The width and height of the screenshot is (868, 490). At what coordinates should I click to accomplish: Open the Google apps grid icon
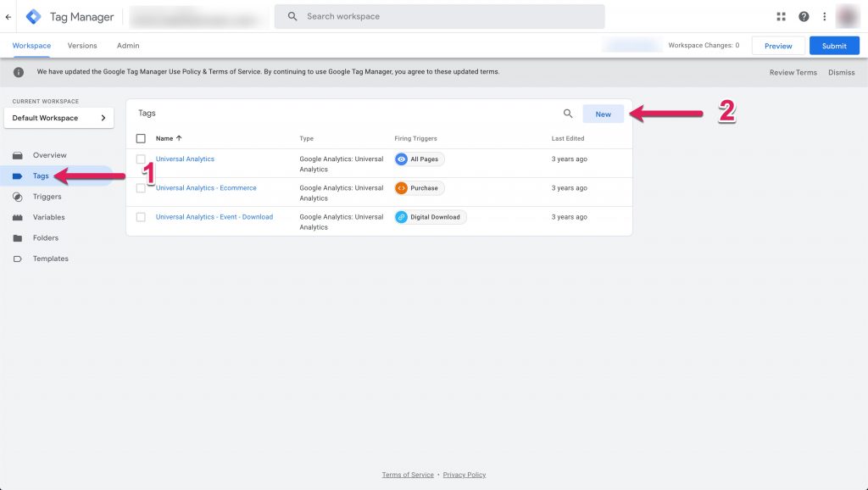click(781, 17)
